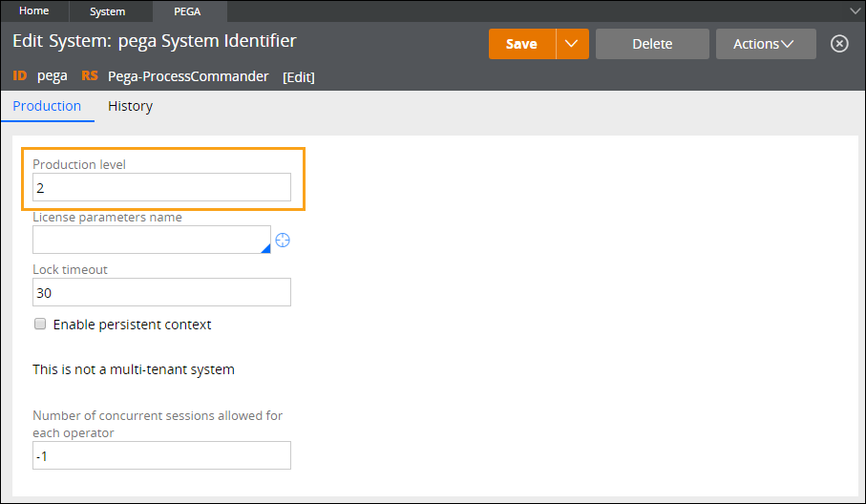This screenshot has width=866, height=504.
Task: Select the Production tab
Action: point(47,106)
